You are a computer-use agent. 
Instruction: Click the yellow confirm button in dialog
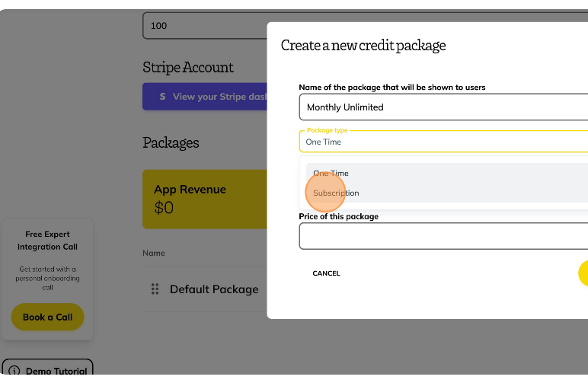coord(583,273)
